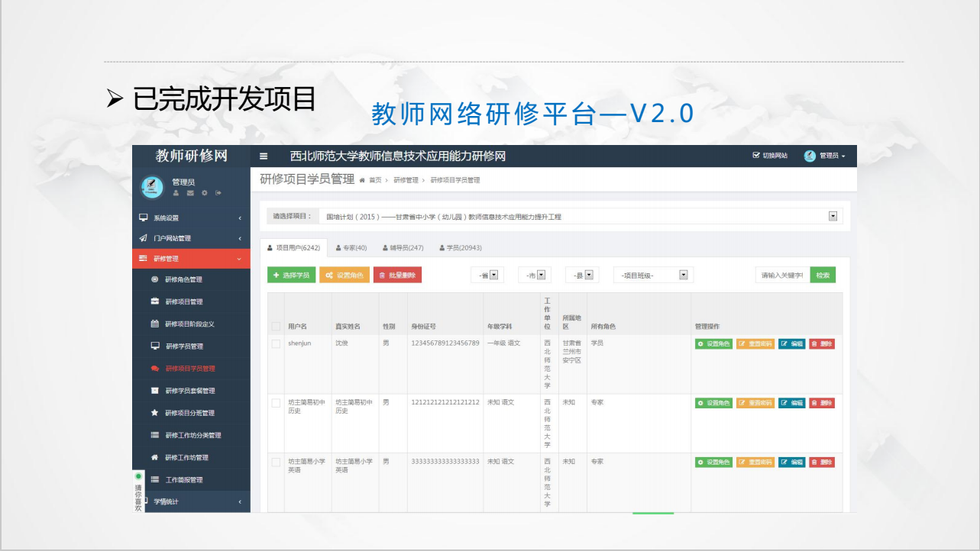Click the user icon under 管理员 in sidebar
This screenshot has width=980, height=551.
(176, 193)
